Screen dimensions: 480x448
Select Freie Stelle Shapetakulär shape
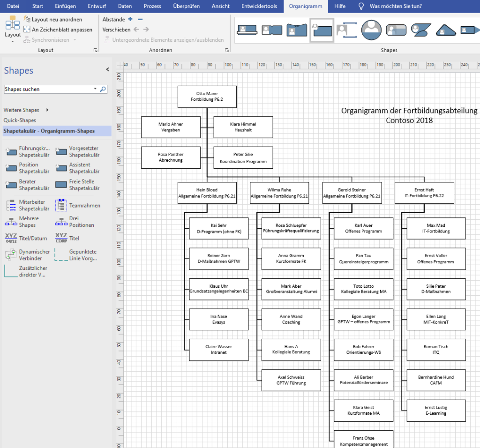78,185
